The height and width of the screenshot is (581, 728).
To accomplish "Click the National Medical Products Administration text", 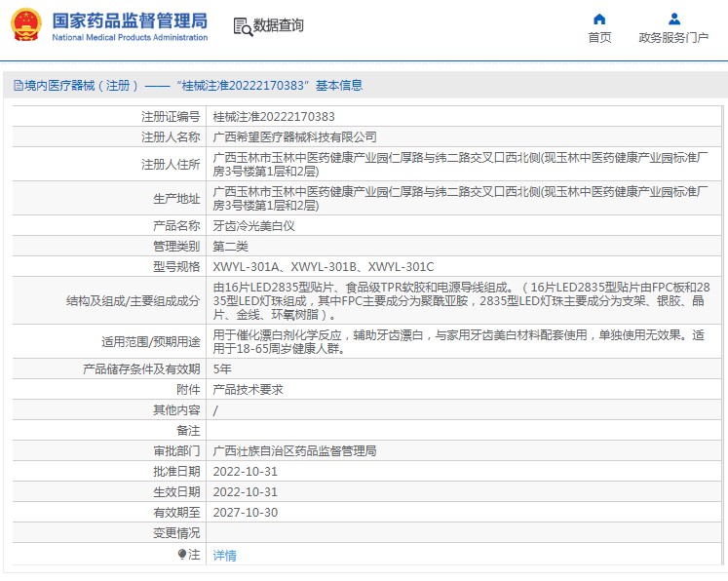I will coord(130,38).
